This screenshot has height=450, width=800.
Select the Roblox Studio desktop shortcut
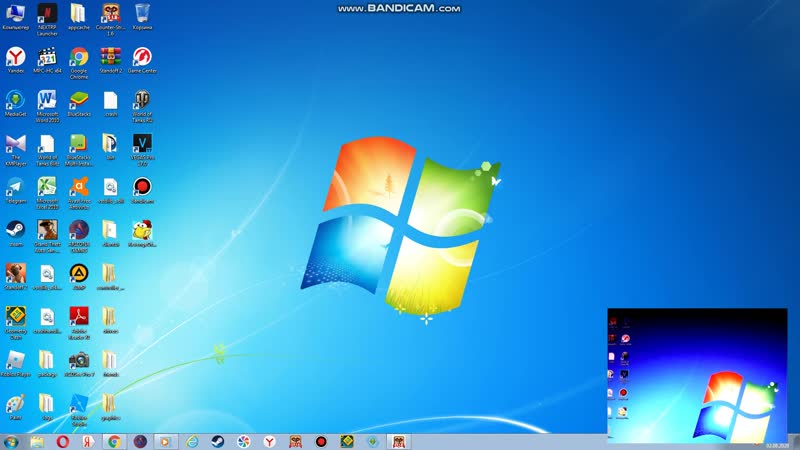(x=79, y=410)
